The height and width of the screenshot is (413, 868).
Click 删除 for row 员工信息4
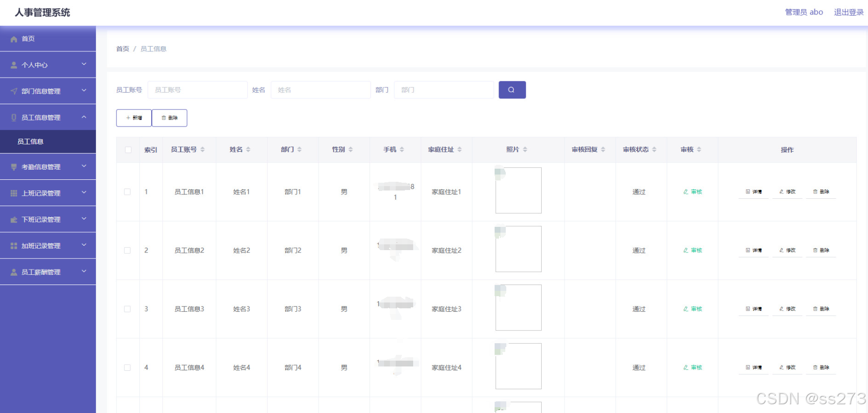(821, 367)
